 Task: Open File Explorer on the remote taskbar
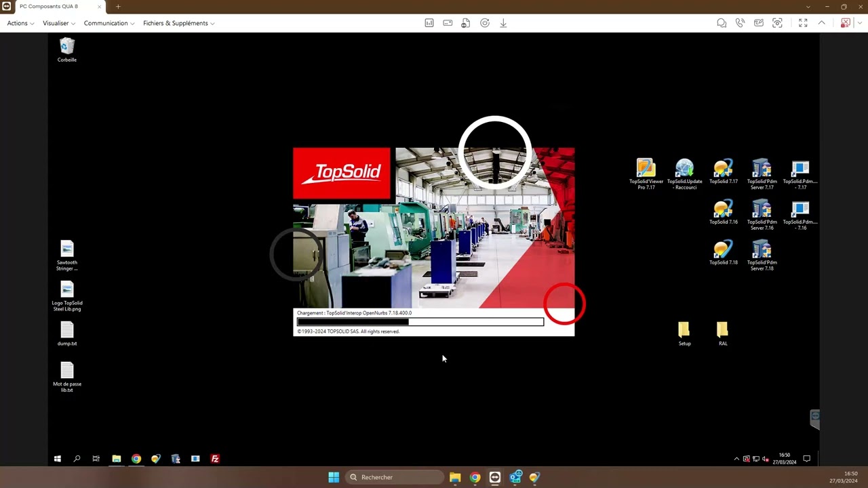click(x=117, y=459)
